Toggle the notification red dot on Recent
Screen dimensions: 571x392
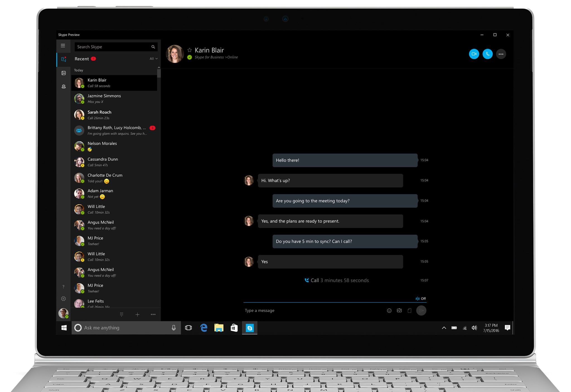click(93, 58)
